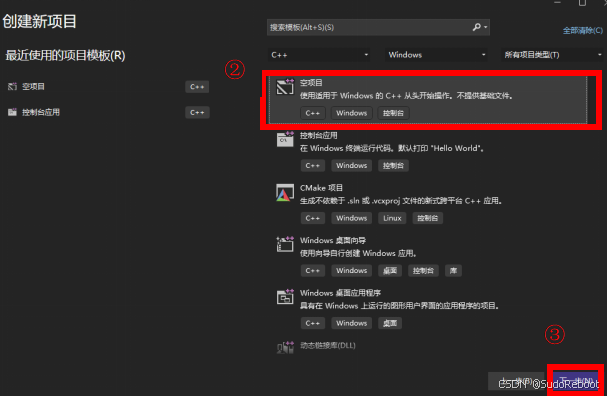The image size is (607, 396).
Task: Click the CMake 项目 triangle icon
Action: (285, 192)
